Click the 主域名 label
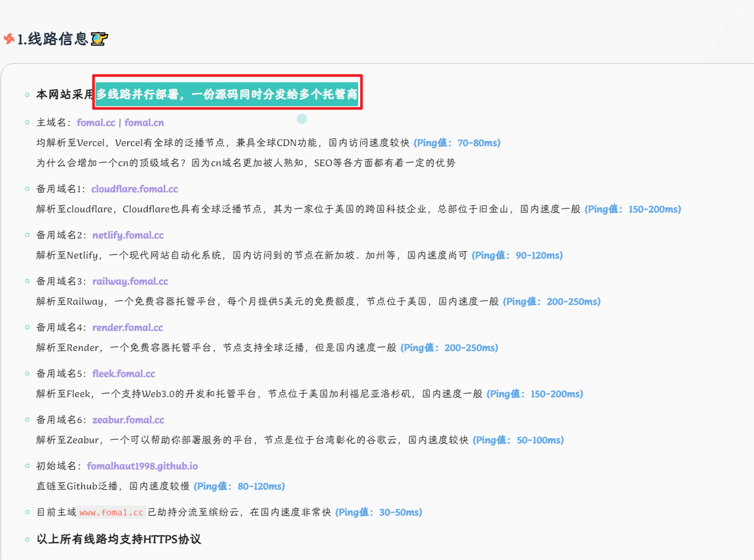Screen dimensions: 754x560 (x=54, y=123)
